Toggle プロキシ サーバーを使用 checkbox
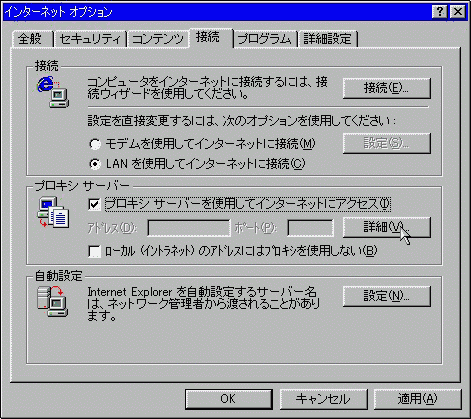471x419 pixels. pos(95,204)
